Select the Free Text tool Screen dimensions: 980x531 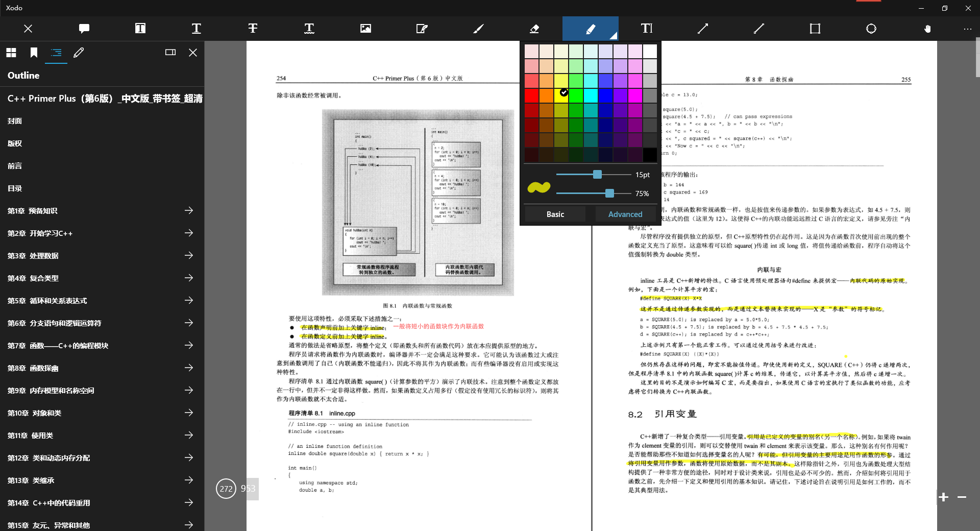pyautogui.click(x=646, y=29)
